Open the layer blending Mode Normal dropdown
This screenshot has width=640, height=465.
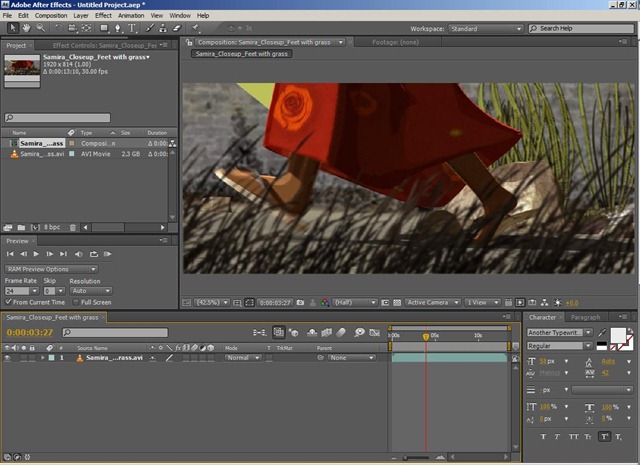click(x=243, y=358)
